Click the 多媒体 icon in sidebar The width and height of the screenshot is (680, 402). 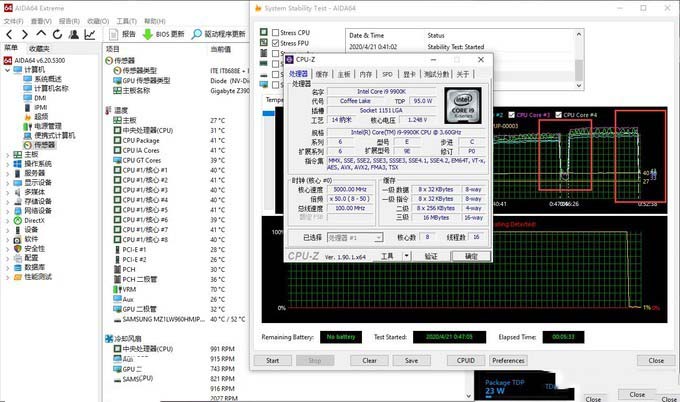tap(17, 192)
